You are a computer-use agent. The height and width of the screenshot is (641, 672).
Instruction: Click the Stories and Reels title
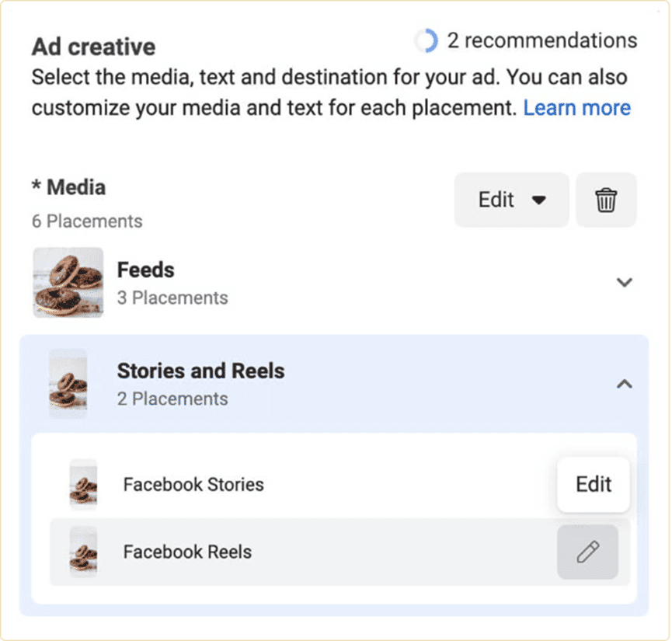pos(200,371)
